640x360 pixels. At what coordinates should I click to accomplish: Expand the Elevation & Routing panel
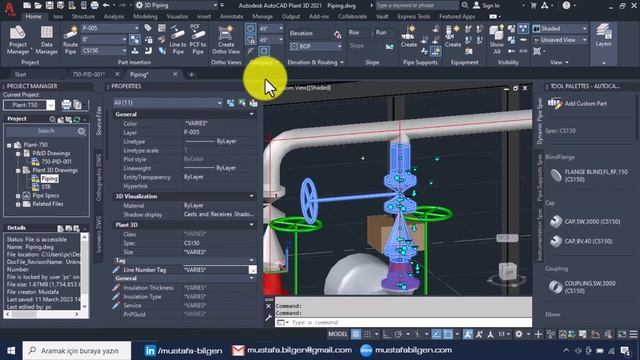tap(315, 62)
